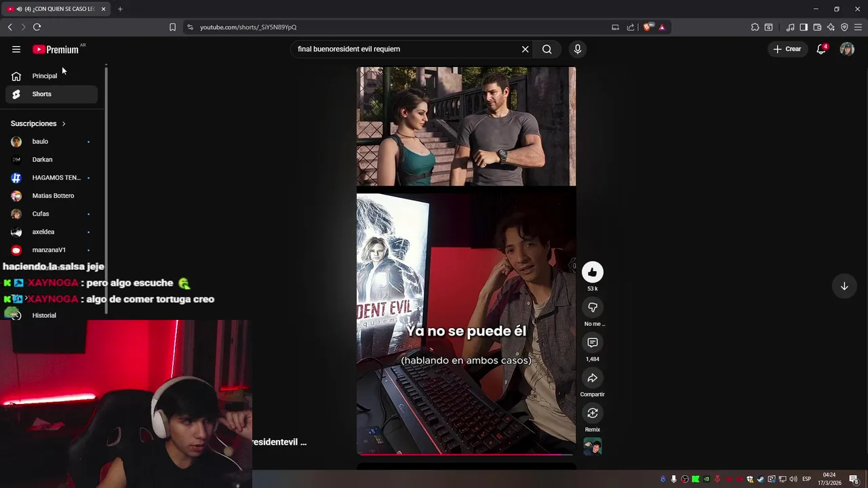Like the Short with thumbs up
The image size is (868, 488).
click(593, 272)
